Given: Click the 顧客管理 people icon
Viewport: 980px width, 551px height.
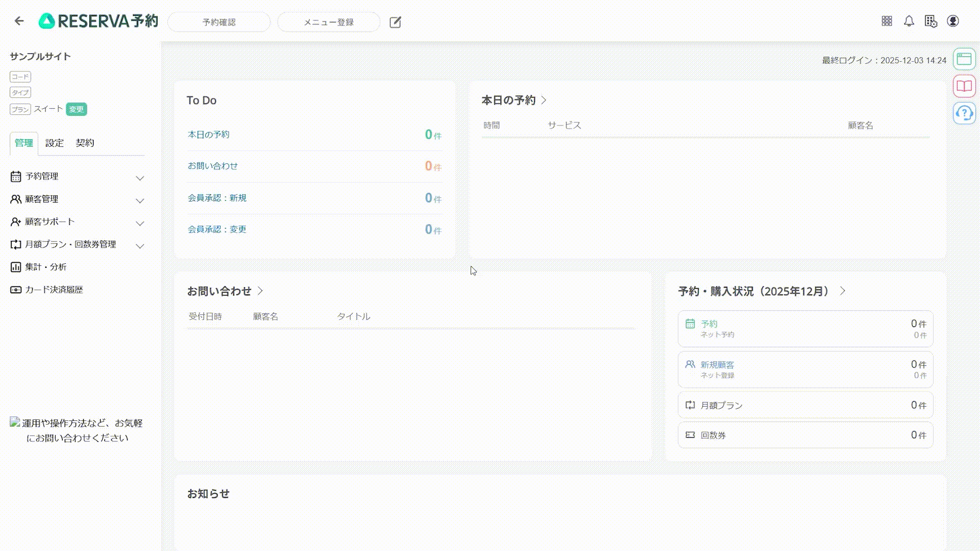Looking at the screenshot, I should 16,199.
